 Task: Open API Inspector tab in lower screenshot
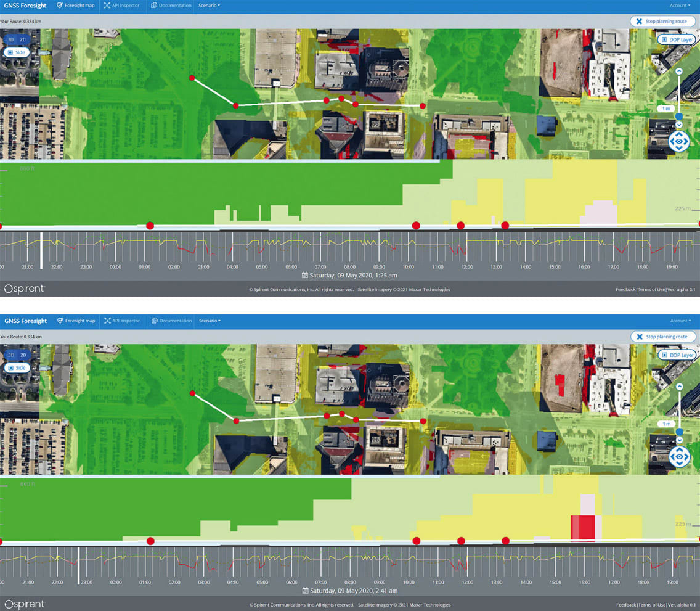click(x=122, y=321)
